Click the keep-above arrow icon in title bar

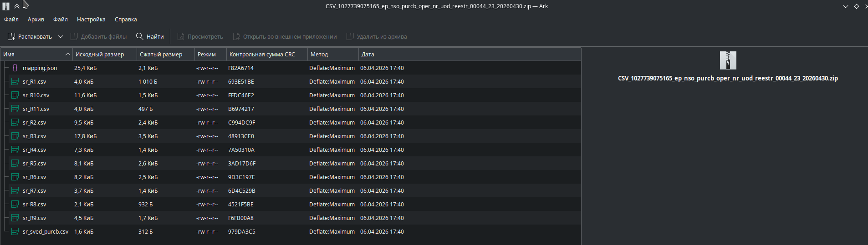(16, 6)
